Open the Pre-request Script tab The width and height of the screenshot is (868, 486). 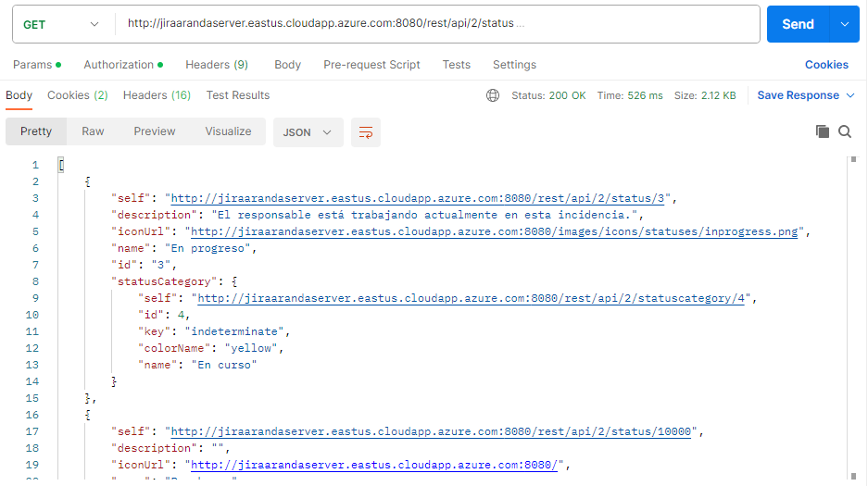pos(371,65)
